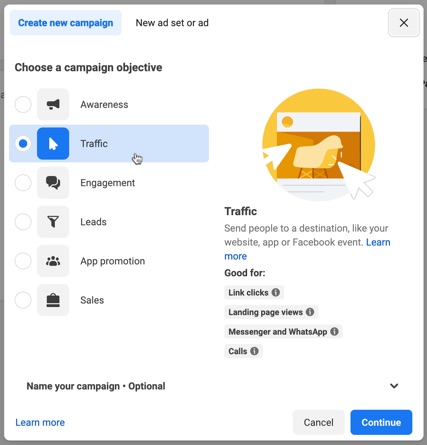Select the Engagement radio button

tap(23, 183)
